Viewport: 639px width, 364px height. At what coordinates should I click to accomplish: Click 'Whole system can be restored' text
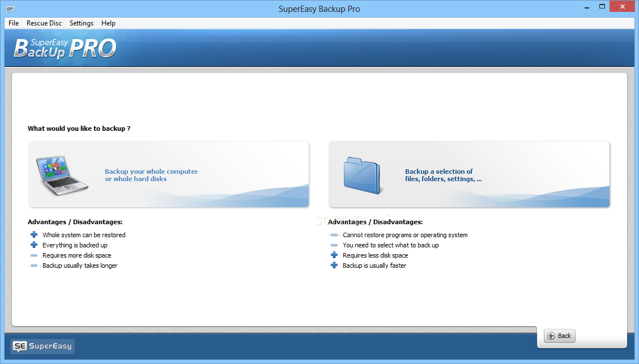click(84, 235)
